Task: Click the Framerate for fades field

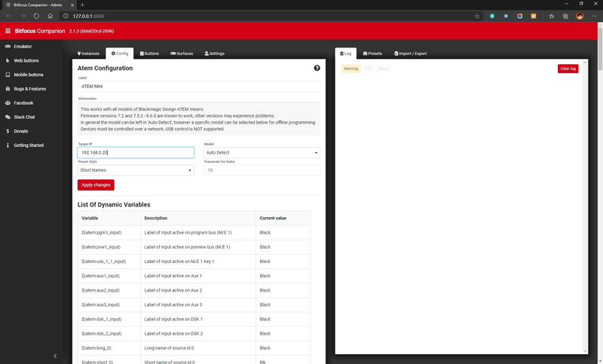Action: coord(262,170)
